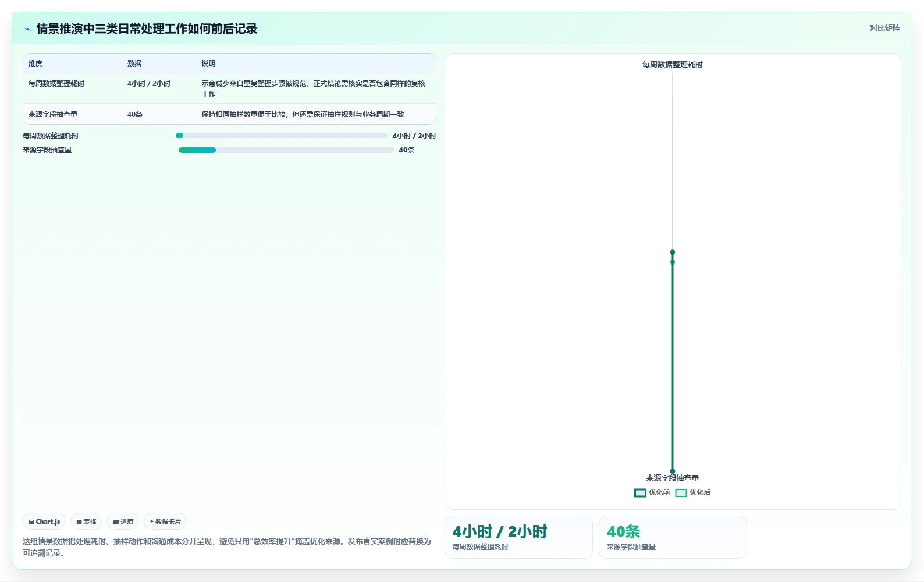924x582 pixels.
Task: Click the 来源字段抽查量 progress bar
Action: [x=286, y=150]
